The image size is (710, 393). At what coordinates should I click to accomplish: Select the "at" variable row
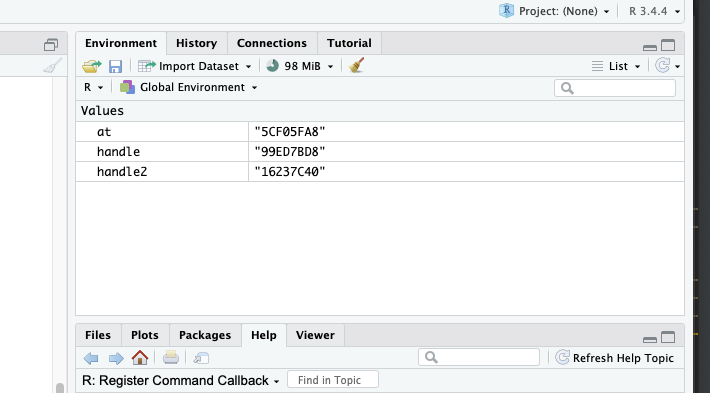tap(380, 132)
